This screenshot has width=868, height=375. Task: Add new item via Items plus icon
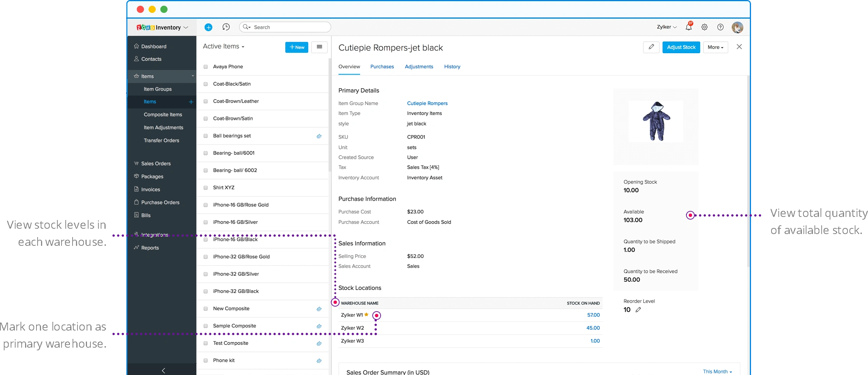191,102
